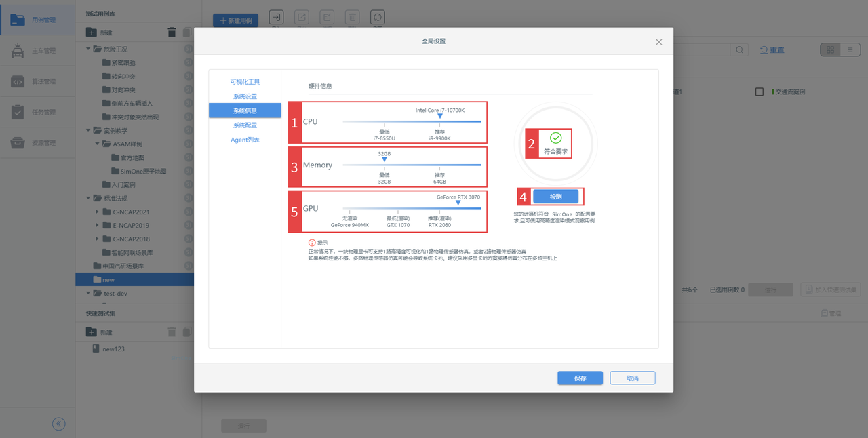Collapse the 危险工况 folder

pyautogui.click(x=89, y=49)
